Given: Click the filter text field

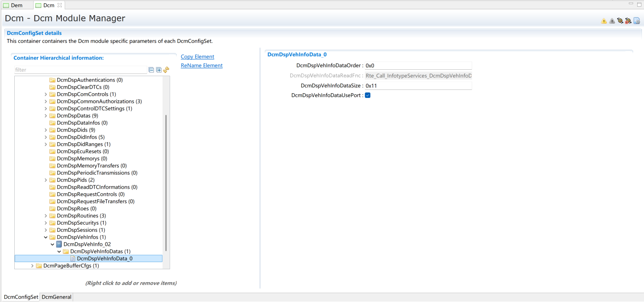Looking at the screenshot, I should point(80,70).
